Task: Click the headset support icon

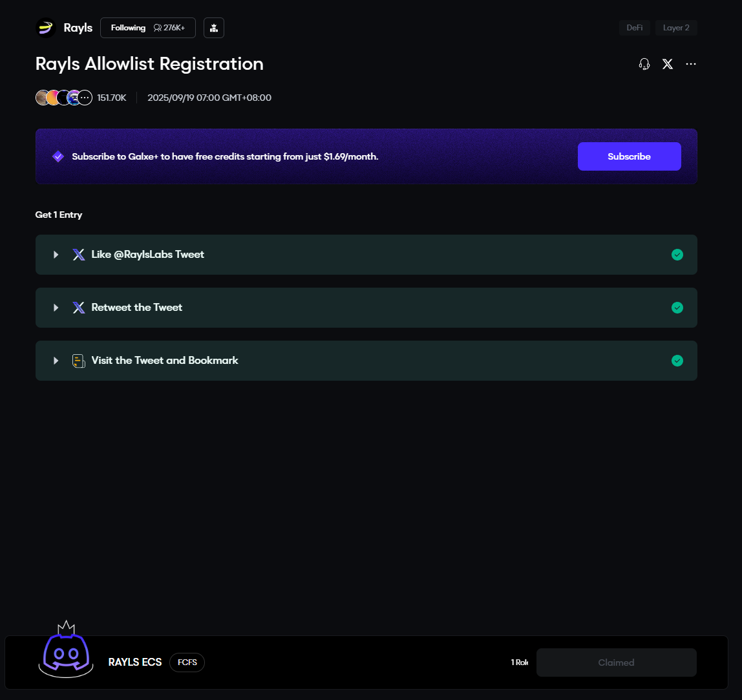Action: (644, 64)
